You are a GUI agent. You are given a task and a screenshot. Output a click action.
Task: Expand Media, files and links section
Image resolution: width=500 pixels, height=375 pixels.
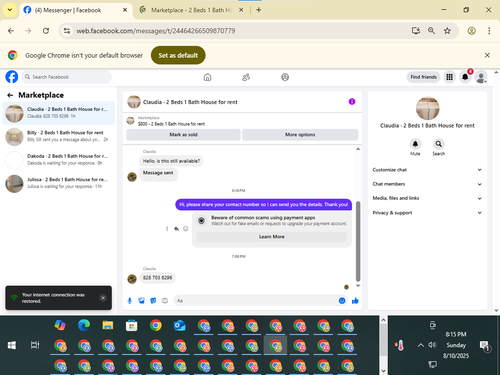coord(427,198)
